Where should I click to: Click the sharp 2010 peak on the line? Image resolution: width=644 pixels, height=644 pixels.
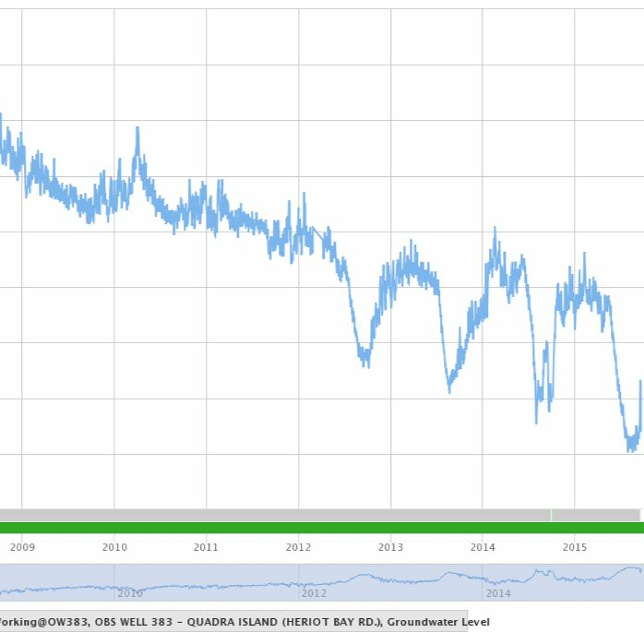(137, 128)
